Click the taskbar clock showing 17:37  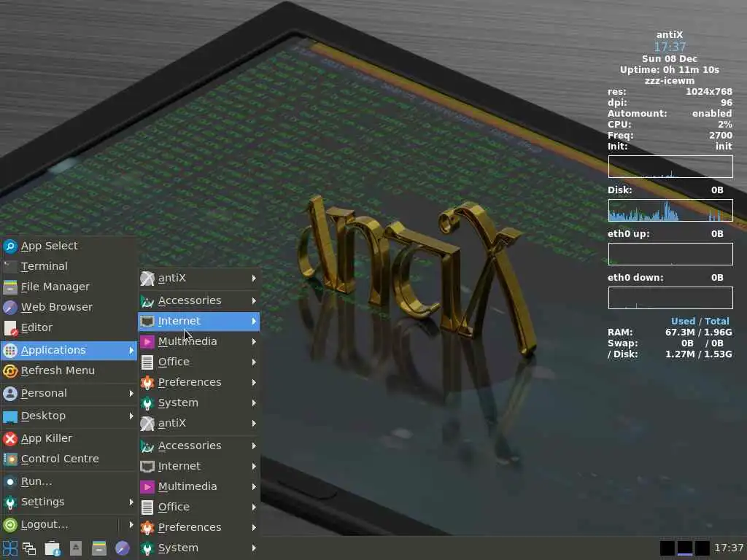tap(729, 548)
